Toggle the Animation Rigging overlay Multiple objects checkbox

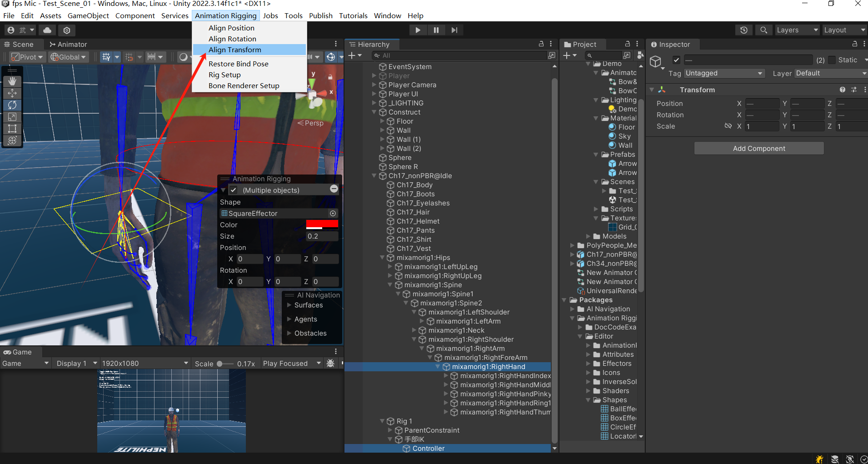click(233, 190)
